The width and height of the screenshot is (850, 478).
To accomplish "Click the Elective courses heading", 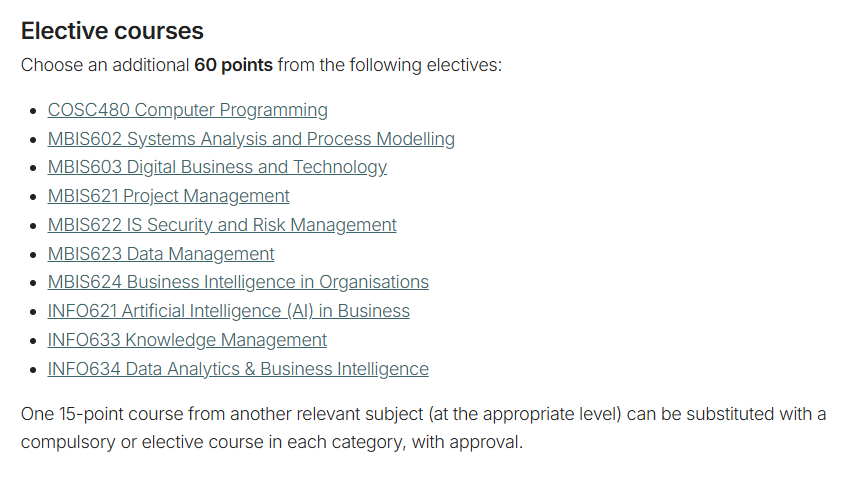I will [x=112, y=31].
